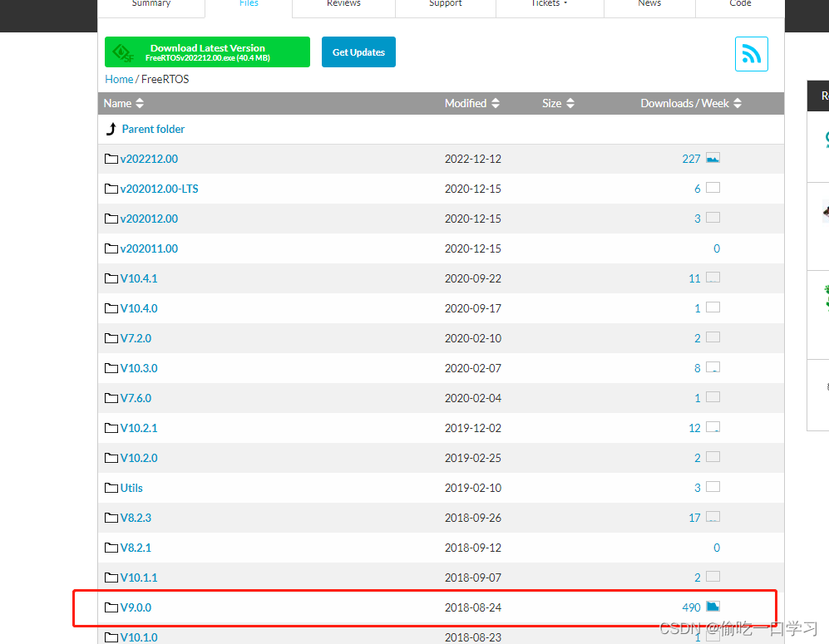Screen dimensions: 829x644
Task: Sort file list by Size
Action: [x=558, y=103]
